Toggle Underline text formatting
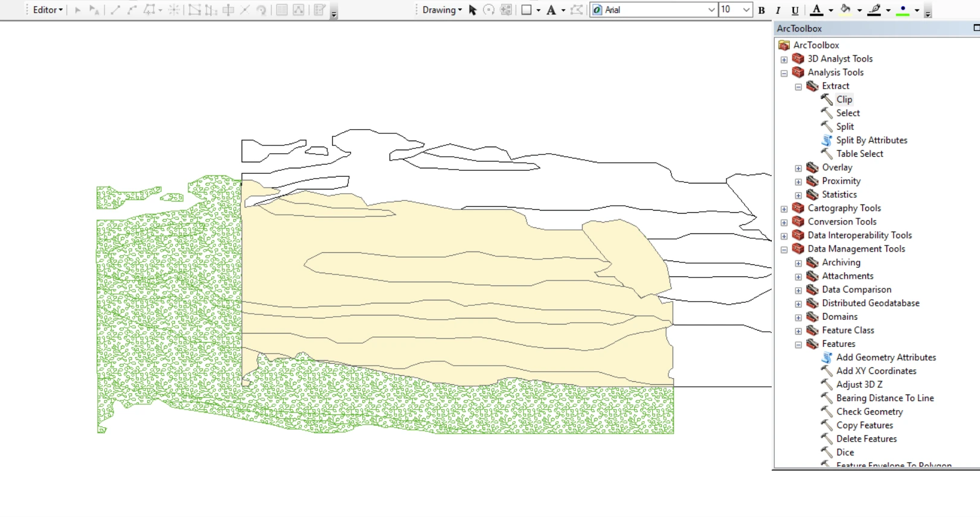This screenshot has width=980, height=517. [795, 10]
